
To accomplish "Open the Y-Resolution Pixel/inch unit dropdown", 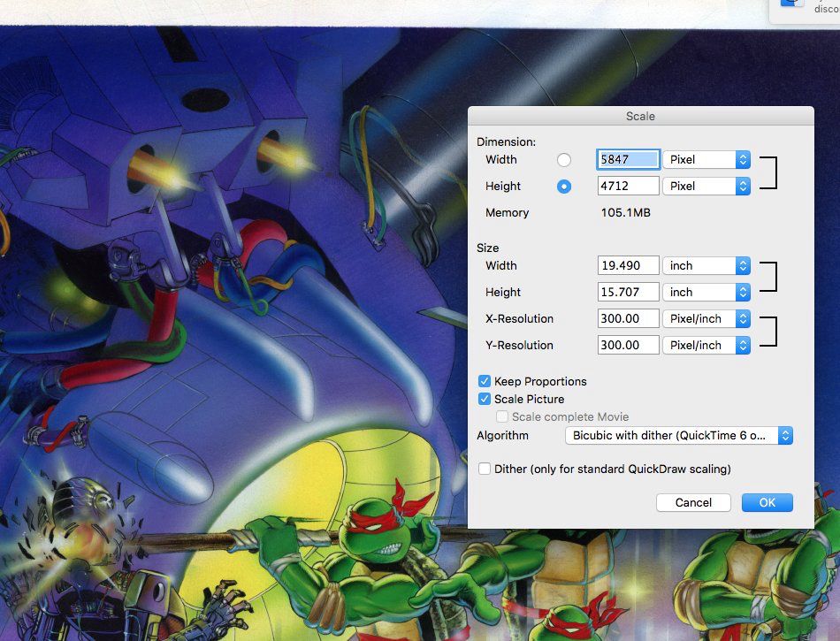I will (x=706, y=346).
